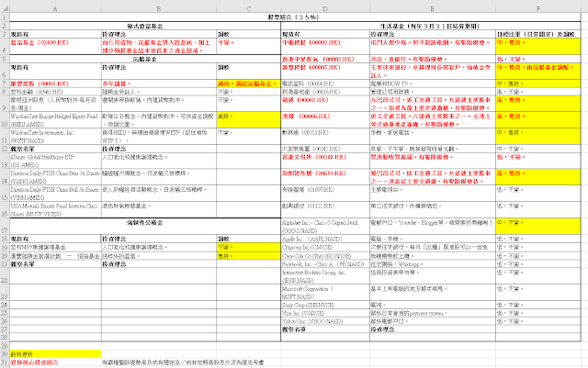
Task: Click the 生活基金 section heading
Action: [431, 26]
